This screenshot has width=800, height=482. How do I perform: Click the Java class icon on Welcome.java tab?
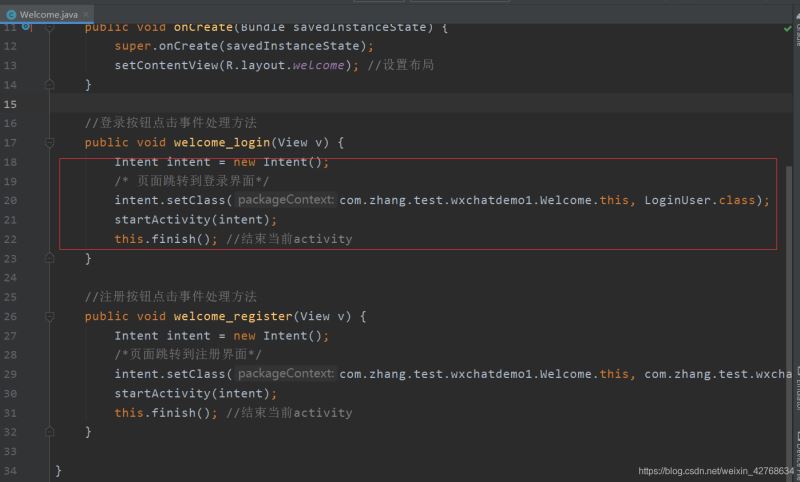point(11,14)
